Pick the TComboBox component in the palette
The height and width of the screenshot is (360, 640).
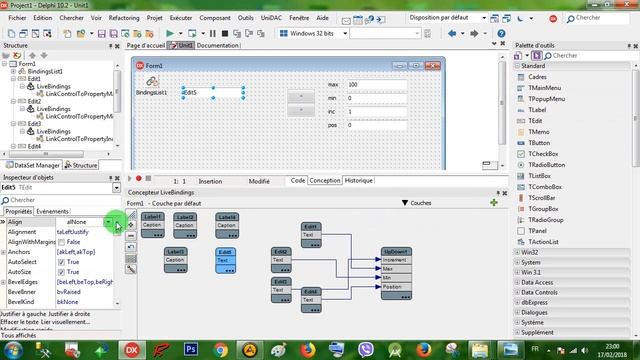(x=544, y=187)
